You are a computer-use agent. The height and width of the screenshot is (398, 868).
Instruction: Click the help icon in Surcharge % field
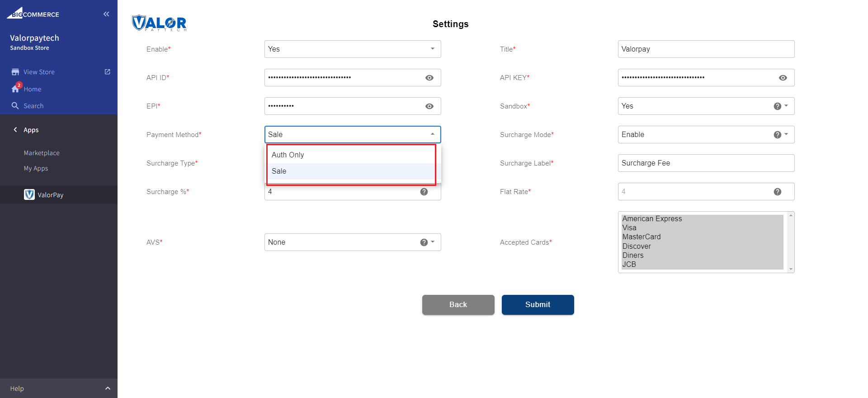point(424,192)
